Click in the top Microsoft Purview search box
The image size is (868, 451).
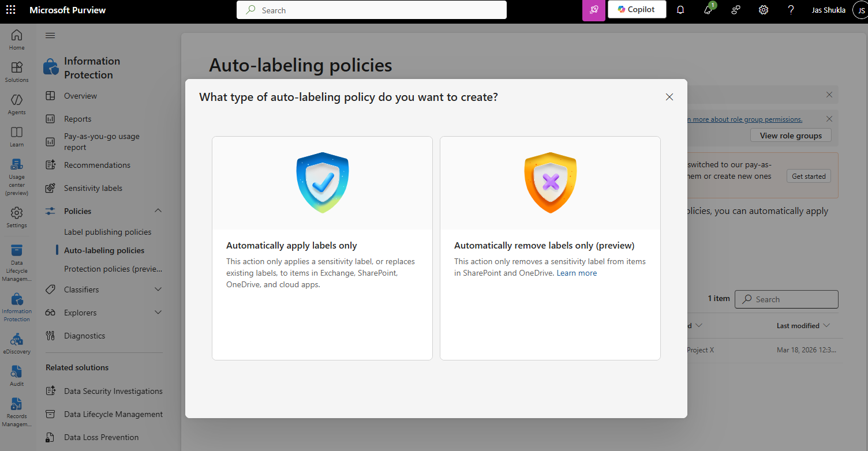[x=372, y=10]
